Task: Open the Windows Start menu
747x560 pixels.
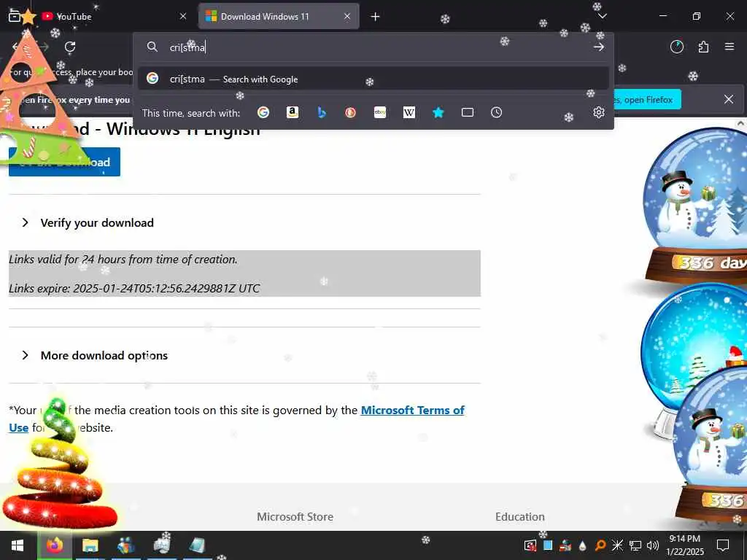Action: click(x=18, y=545)
